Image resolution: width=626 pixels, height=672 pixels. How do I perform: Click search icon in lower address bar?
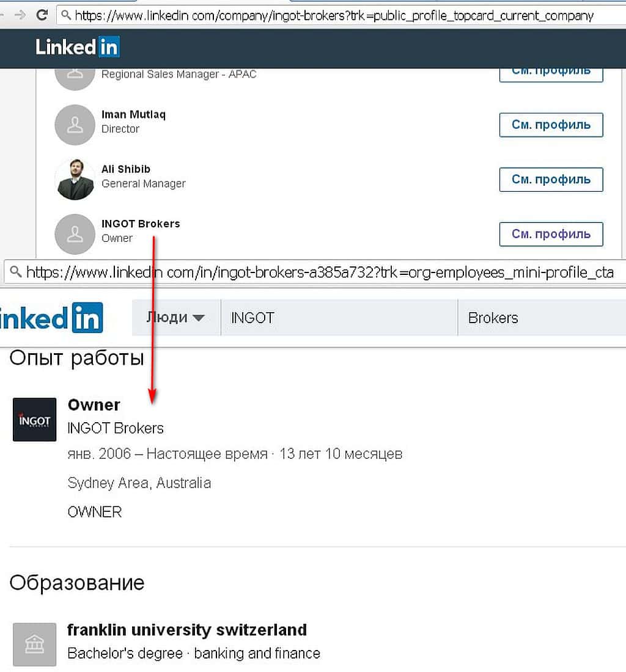click(x=15, y=272)
